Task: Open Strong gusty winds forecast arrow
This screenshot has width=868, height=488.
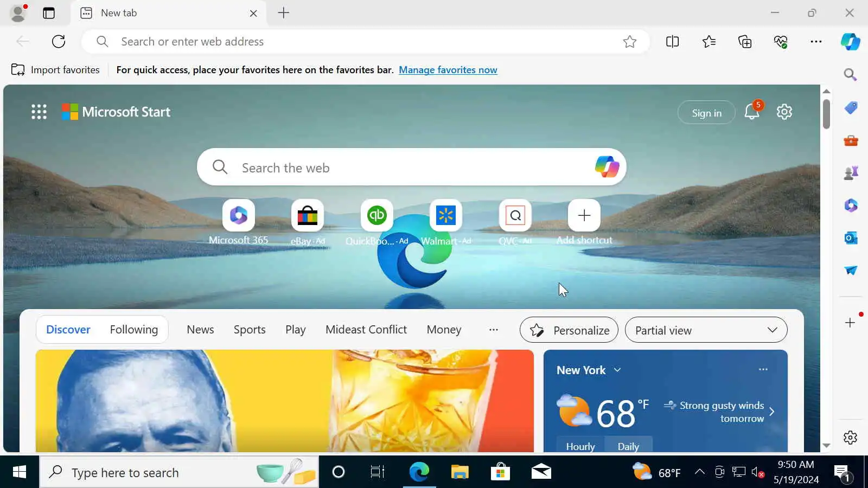Action: pyautogui.click(x=771, y=412)
